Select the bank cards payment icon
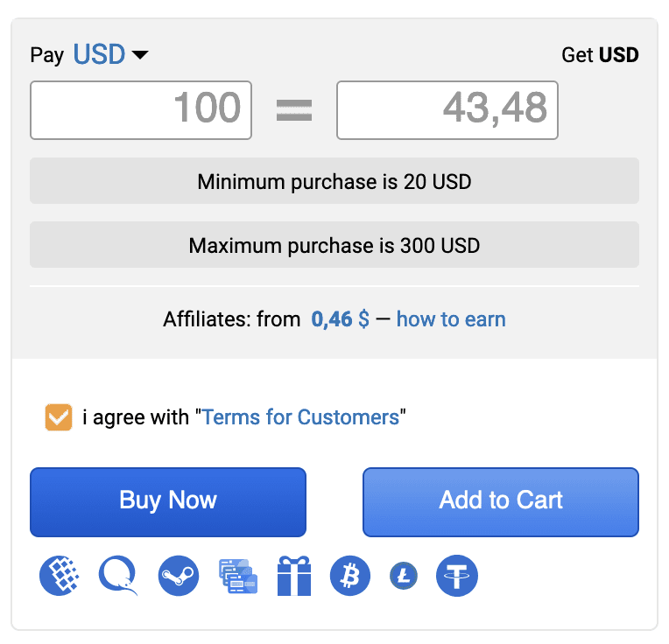 pos(237,576)
